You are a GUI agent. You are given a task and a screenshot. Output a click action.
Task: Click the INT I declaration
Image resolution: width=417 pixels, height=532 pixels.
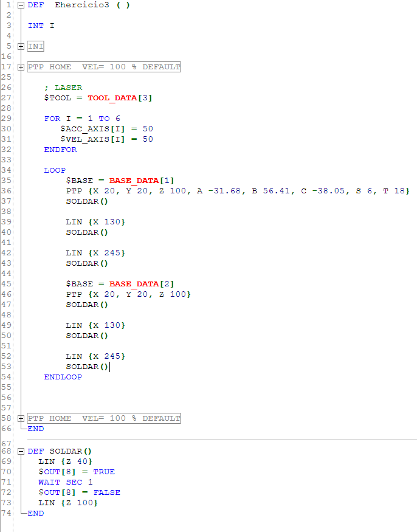(41, 26)
